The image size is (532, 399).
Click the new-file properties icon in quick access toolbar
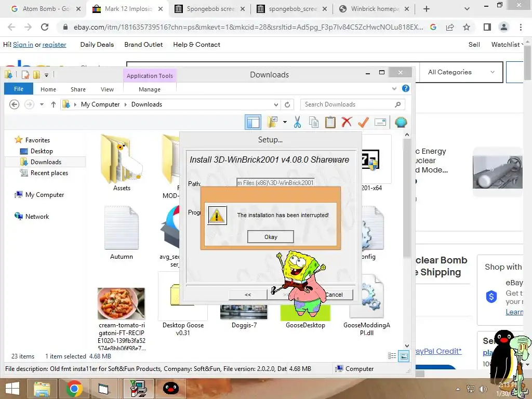click(25, 74)
